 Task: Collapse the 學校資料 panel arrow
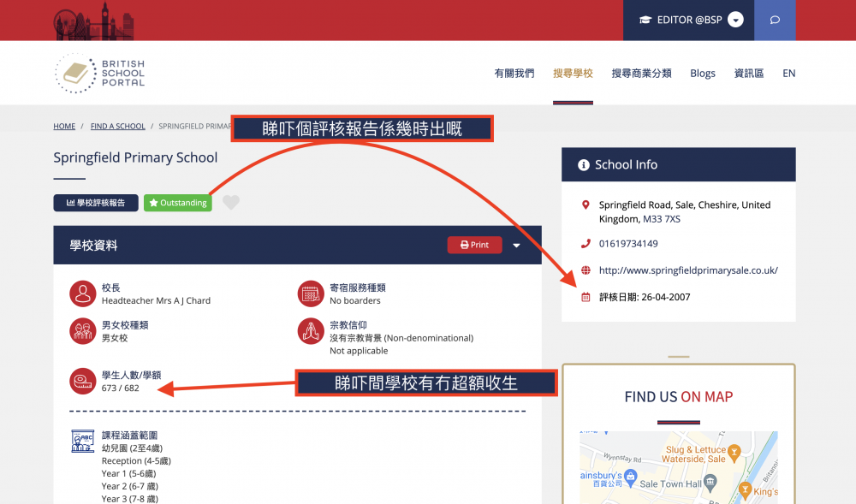click(x=516, y=246)
